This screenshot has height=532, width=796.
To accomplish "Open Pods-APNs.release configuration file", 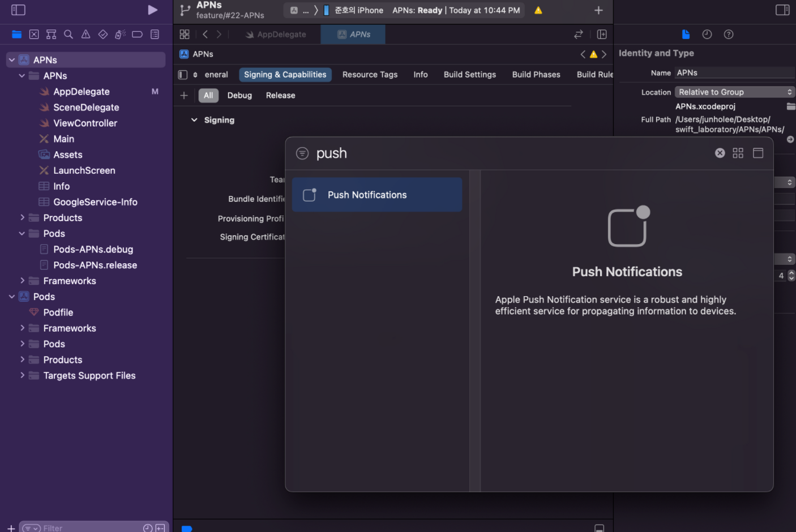I will (95, 265).
